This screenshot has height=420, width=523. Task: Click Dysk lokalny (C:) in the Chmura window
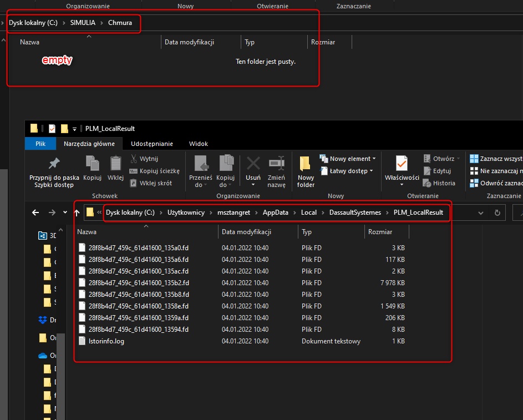pos(33,23)
